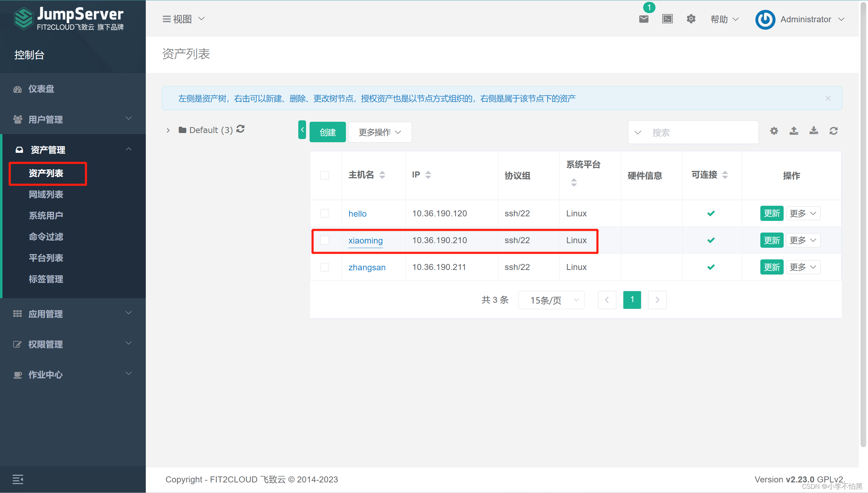
Task: Click connectable checkmark for zhangsan
Action: tap(711, 267)
